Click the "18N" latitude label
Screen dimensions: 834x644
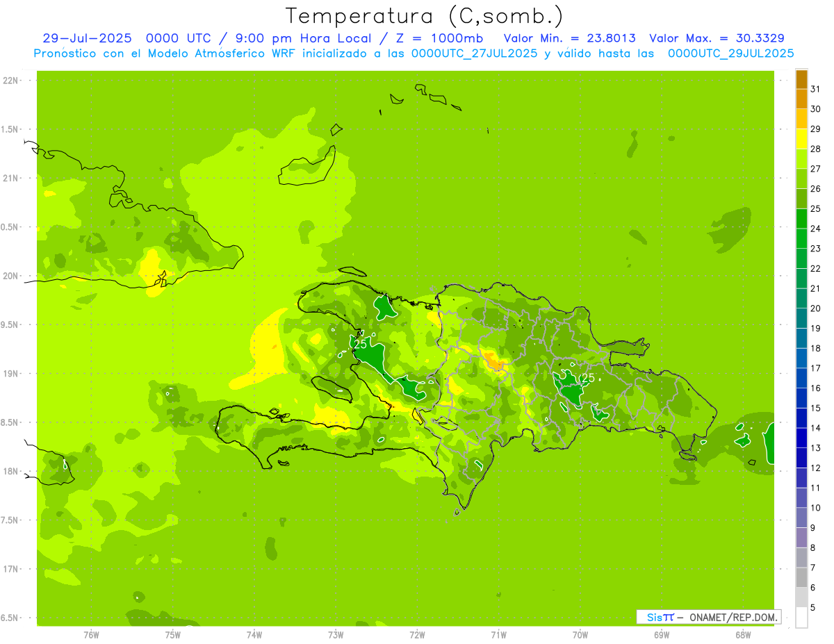coord(10,471)
